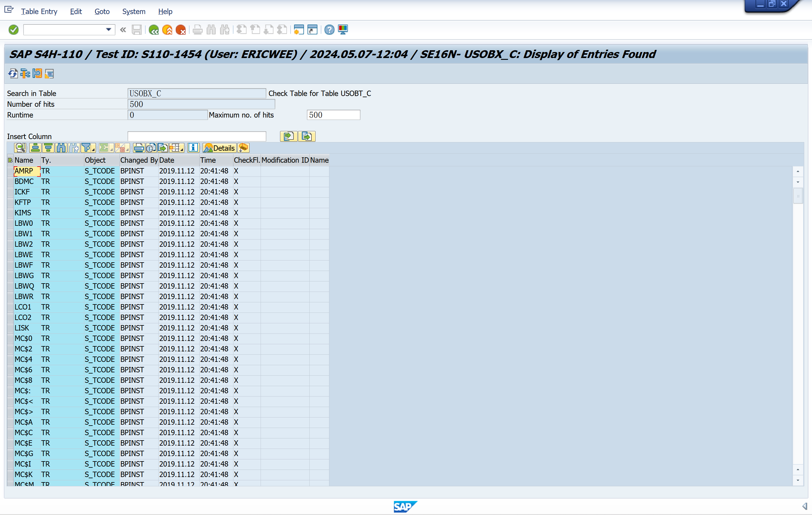The image size is (812, 515).
Task: Click the ALV Sort Ascending icon
Action: tap(35, 148)
